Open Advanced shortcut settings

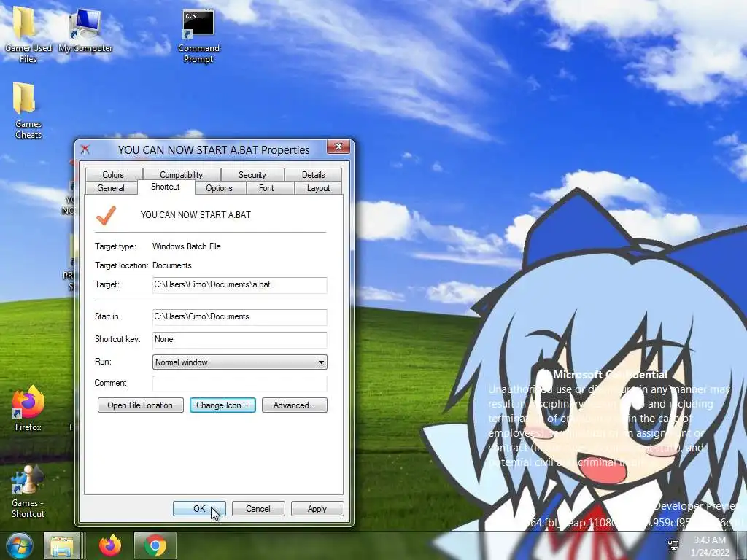pos(295,405)
